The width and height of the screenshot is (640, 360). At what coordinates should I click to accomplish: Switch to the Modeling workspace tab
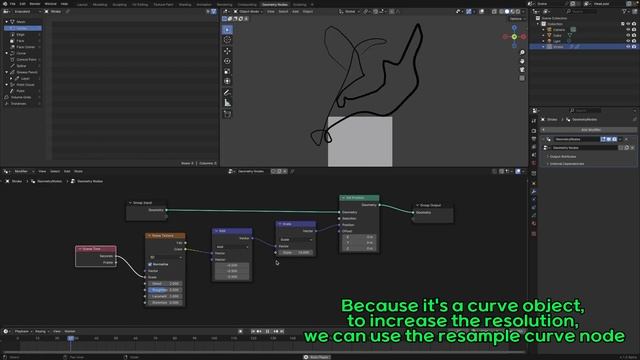point(100,4)
